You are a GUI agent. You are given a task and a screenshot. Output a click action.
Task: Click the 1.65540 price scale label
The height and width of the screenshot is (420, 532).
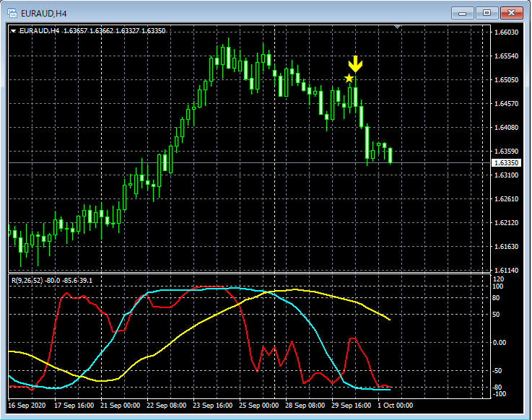[x=506, y=56]
